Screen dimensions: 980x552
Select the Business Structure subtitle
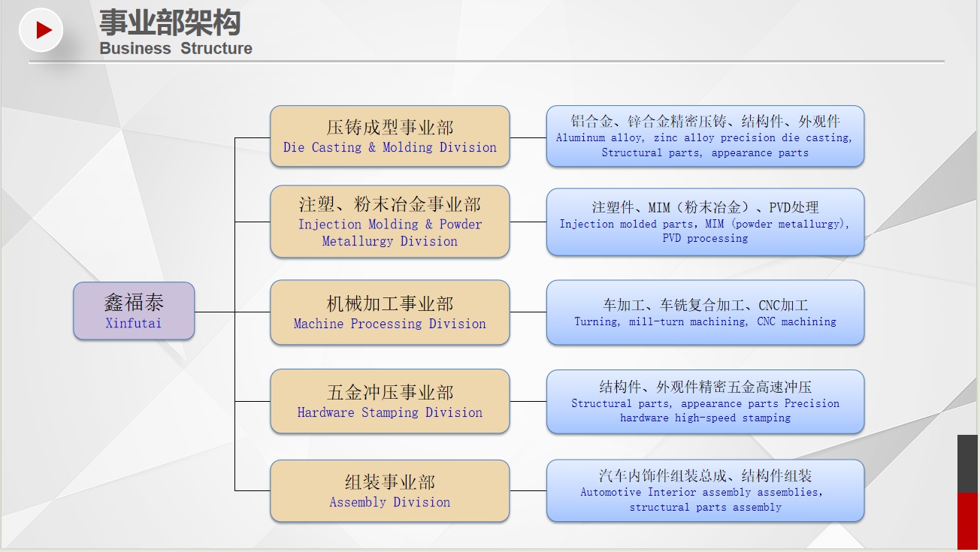point(176,49)
